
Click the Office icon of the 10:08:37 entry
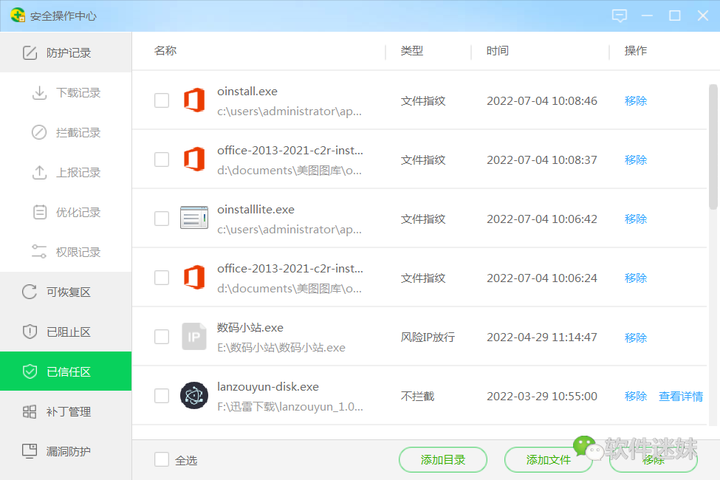pyautogui.click(x=194, y=159)
